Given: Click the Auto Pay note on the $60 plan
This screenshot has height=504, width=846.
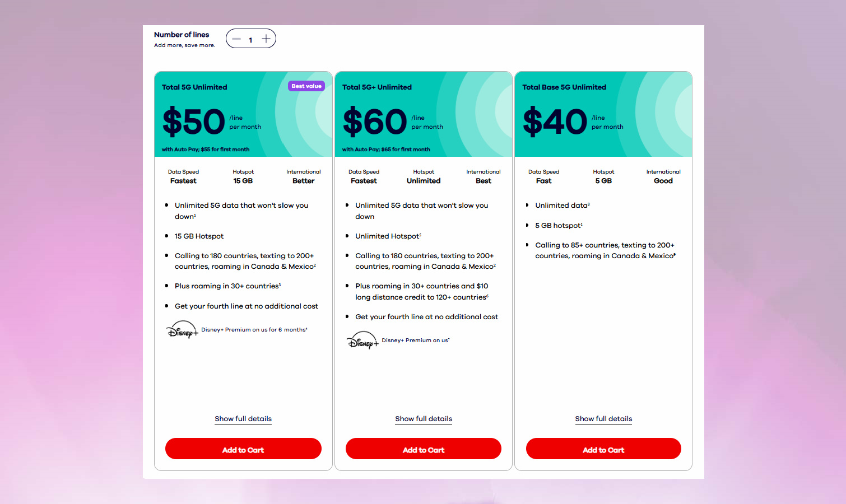Looking at the screenshot, I should (x=386, y=149).
